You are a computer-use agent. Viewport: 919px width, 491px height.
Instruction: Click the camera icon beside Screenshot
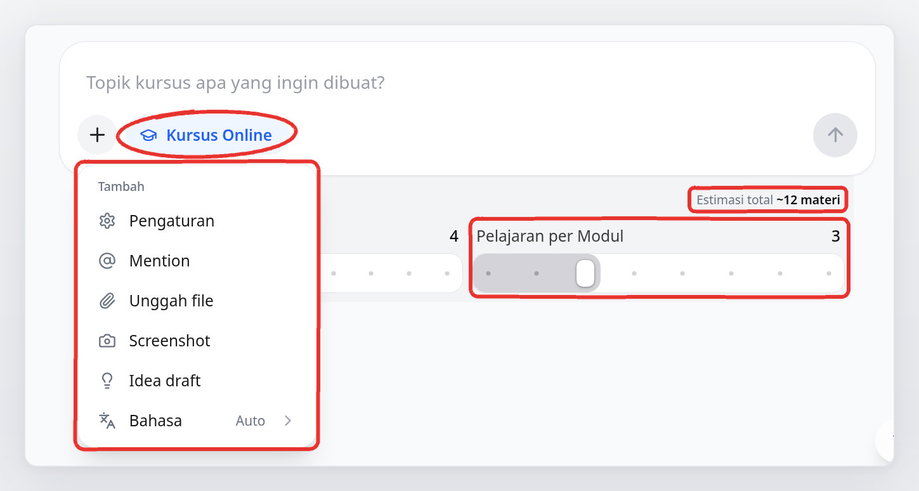click(107, 340)
